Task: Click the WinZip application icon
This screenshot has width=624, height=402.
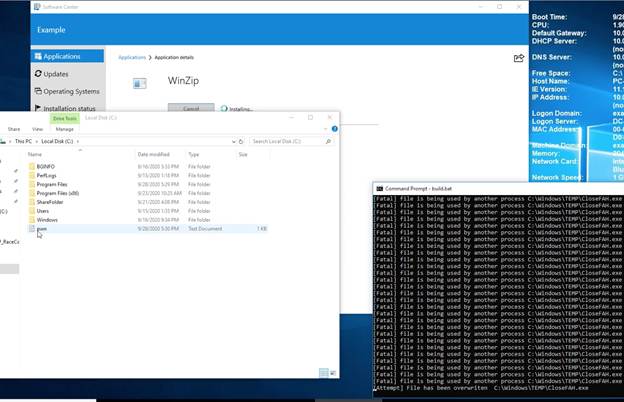Action: (139, 82)
